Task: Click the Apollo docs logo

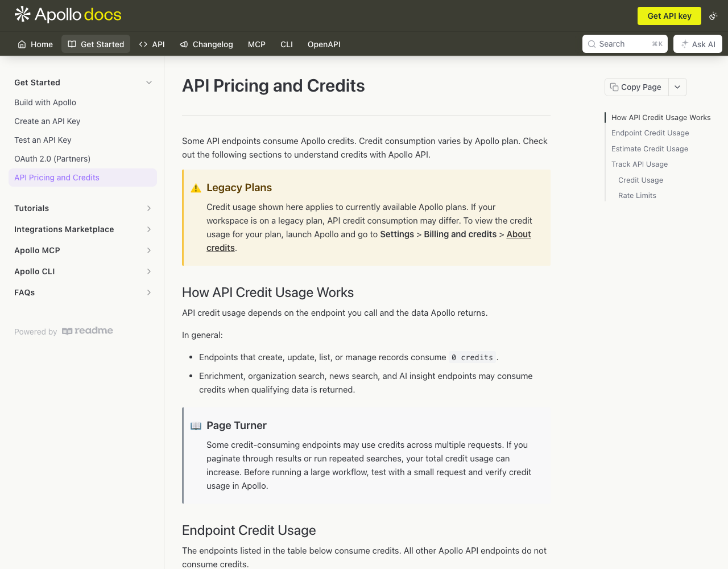Action: point(68,15)
